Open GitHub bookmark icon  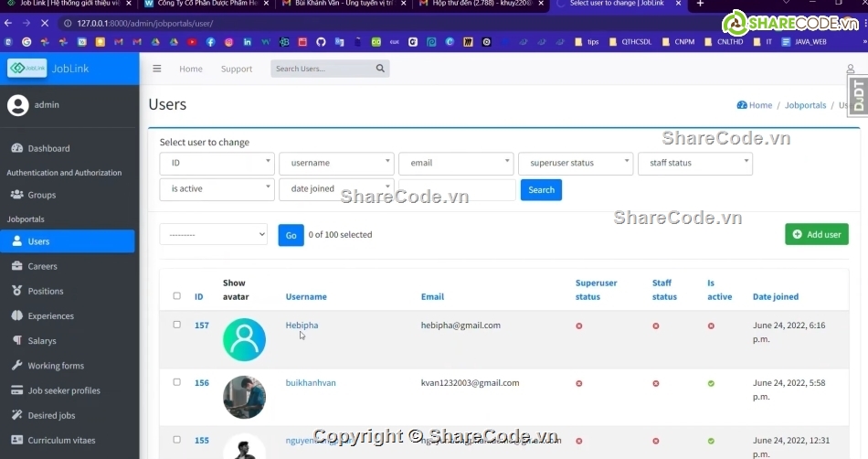pyautogui.click(x=321, y=41)
